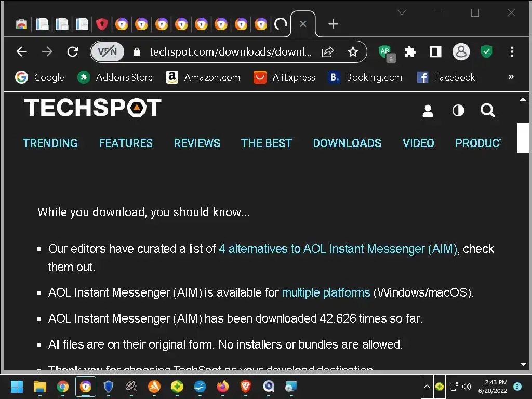The image size is (532, 399).
Task: Launch Brave browser from the taskbar
Action: (246, 387)
